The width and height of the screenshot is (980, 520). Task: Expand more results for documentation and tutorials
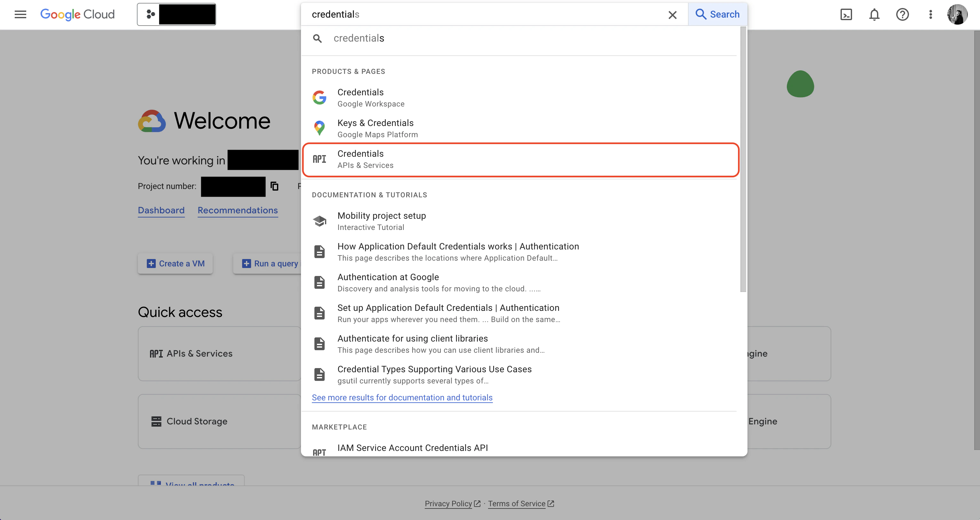click(402, 398)
